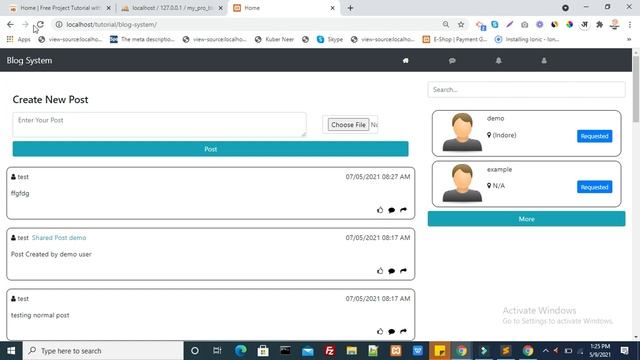Click the browser address bar URL
Image resolution: width=640 pixels, height=360 pixels.
(111, 24)
